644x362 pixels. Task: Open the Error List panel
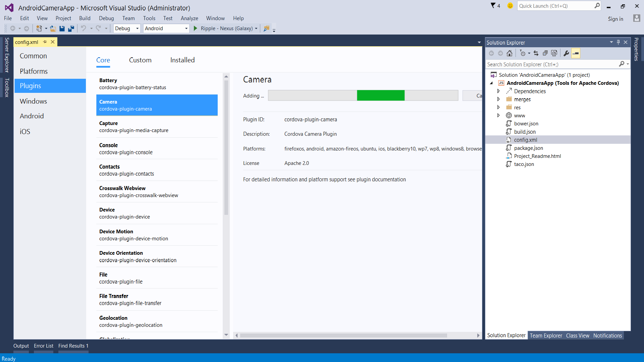44,346
